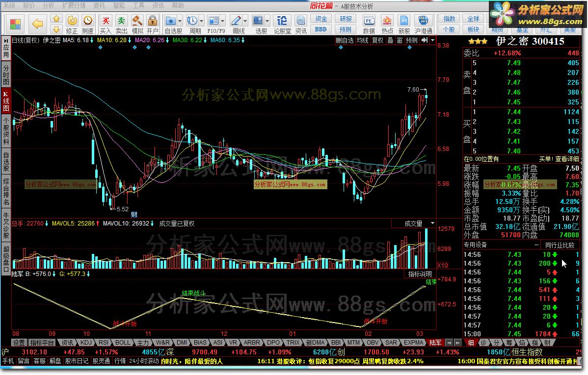Open the 报价 menu
Screen dimensions: 588x375
[x=29, y=5]
